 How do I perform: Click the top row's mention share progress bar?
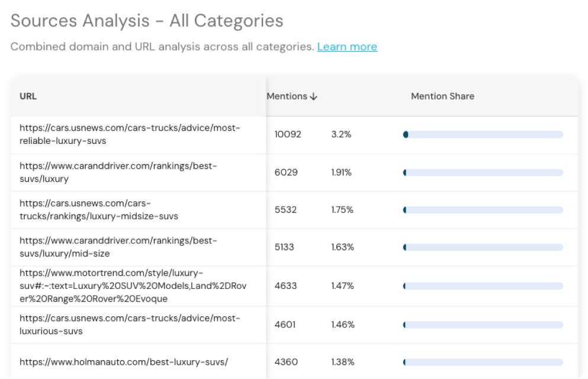pos(484,134)
